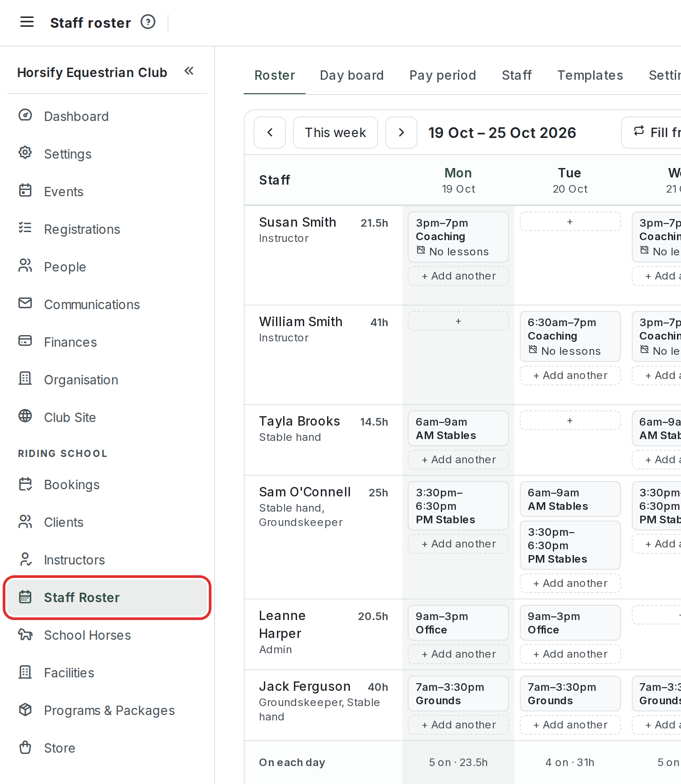681x784 pixels.
Task: Collapse the sidebar with double chevron
Action: [189, 71]
